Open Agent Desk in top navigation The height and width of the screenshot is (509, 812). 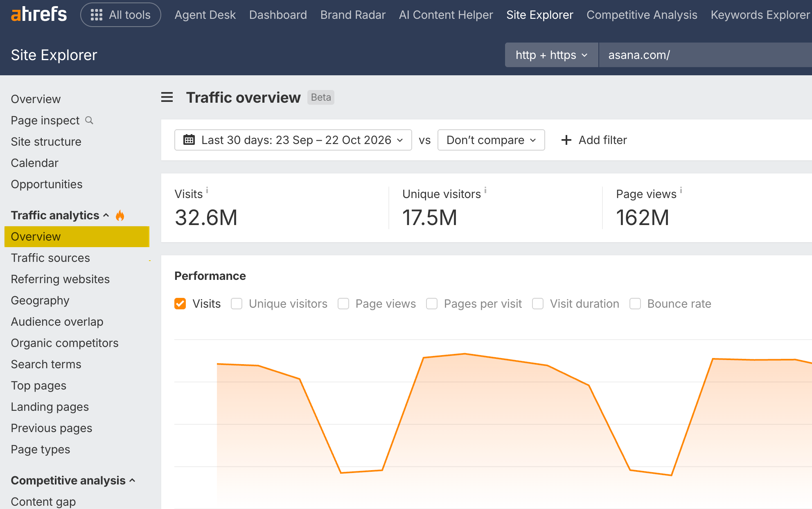pos(205,15)
